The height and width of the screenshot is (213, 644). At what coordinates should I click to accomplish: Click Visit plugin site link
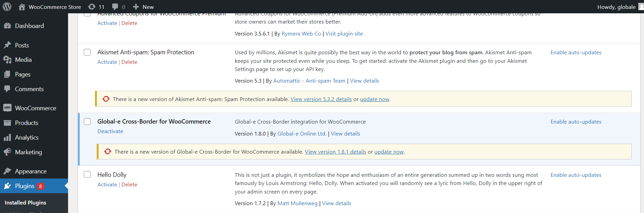pyautogui.click(x=344, y=33)
